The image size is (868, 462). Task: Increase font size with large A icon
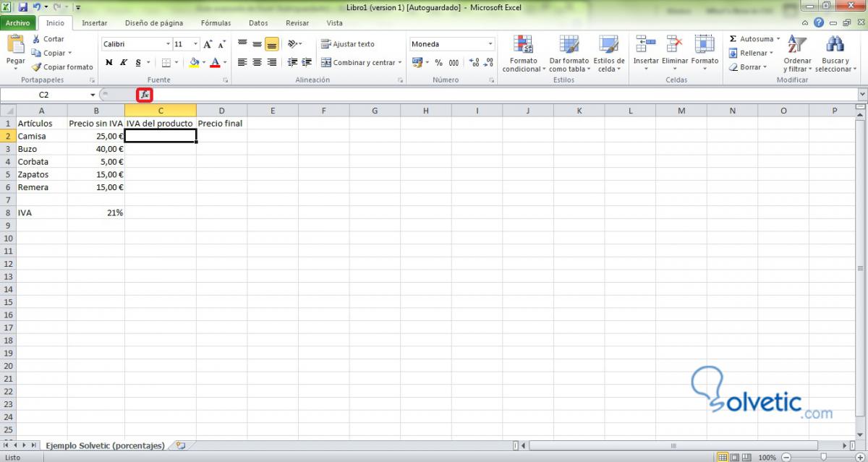coord(208,44)
